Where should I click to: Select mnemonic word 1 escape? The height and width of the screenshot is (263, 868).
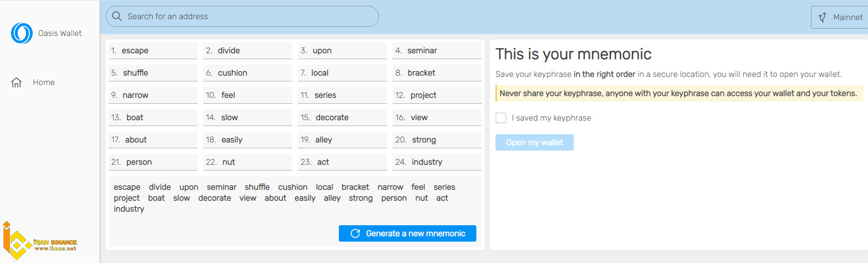tap(153, 51)
